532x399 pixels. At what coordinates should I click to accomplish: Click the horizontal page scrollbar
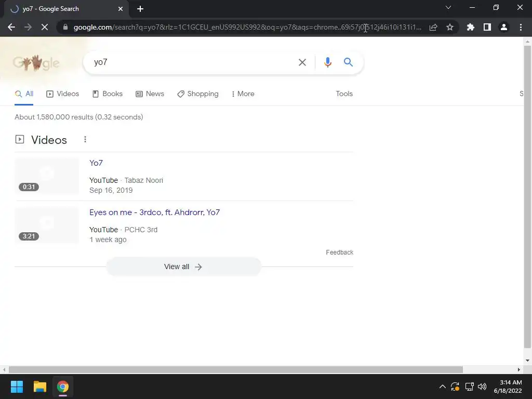(235, 369)
